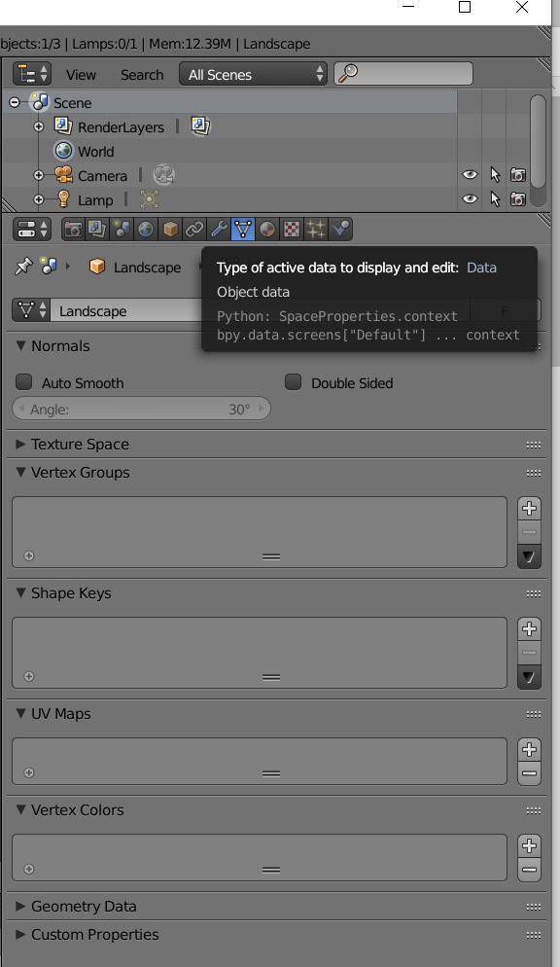Viewport: 560px width, 967px height.
Task: Click the Angle value slider field
Action: (141, 409)
